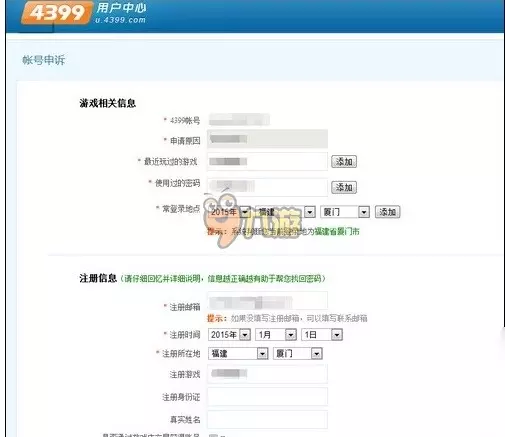Expand 注册所在地 city dropdown 厦门
Image resolution: width=505 pixels, height=437 pixels.
[298, 353]
